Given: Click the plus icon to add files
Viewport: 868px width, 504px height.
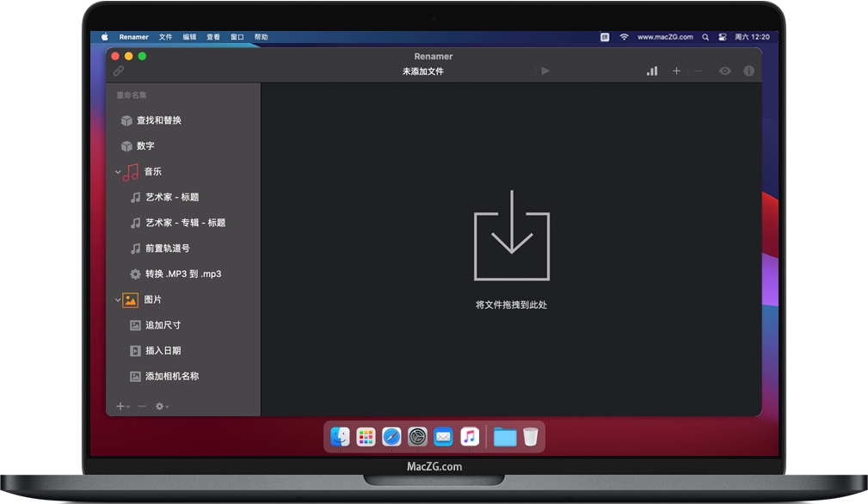Looking at the screenshot, I should (676, 71).
